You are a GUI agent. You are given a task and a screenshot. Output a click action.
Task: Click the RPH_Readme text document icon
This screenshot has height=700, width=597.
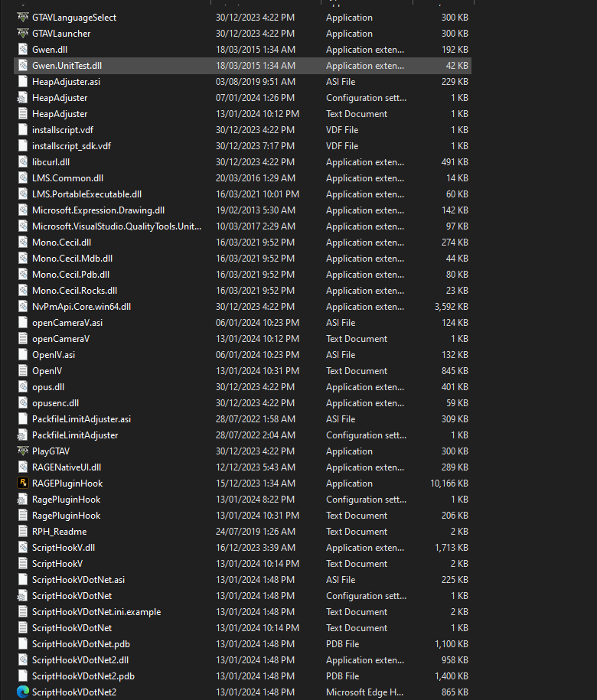[x=23, y=532]
